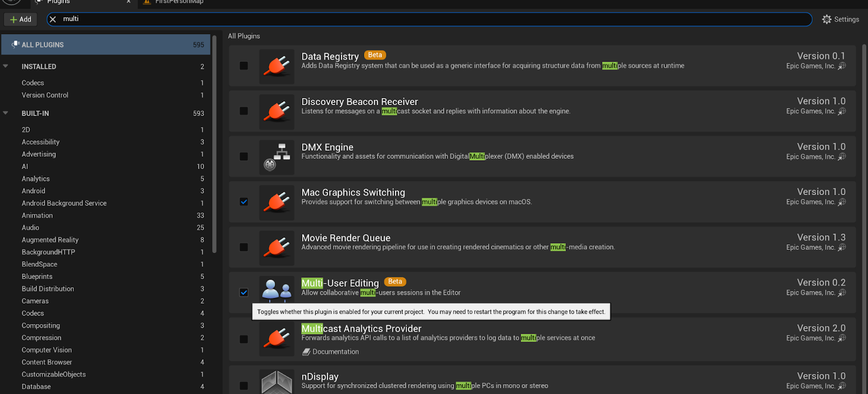Click the Multicast Analytics Provider plug icon
This screenshot has height=394, width=868.
pos(277,339)
